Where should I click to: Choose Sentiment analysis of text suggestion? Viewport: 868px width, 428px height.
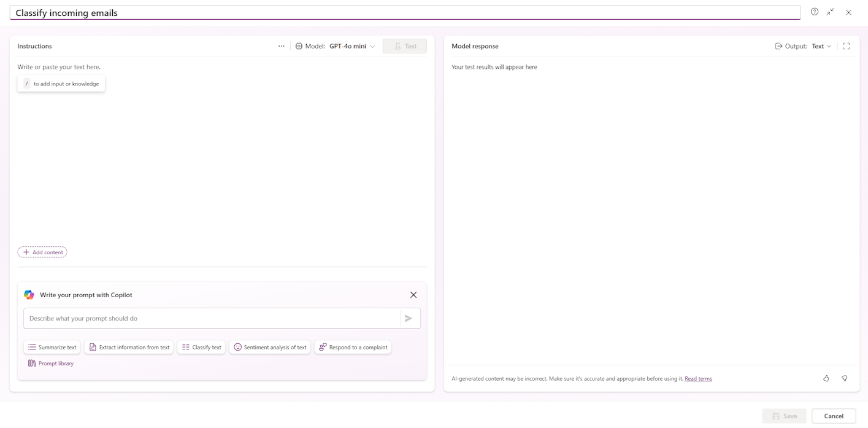tap(270, 347)
